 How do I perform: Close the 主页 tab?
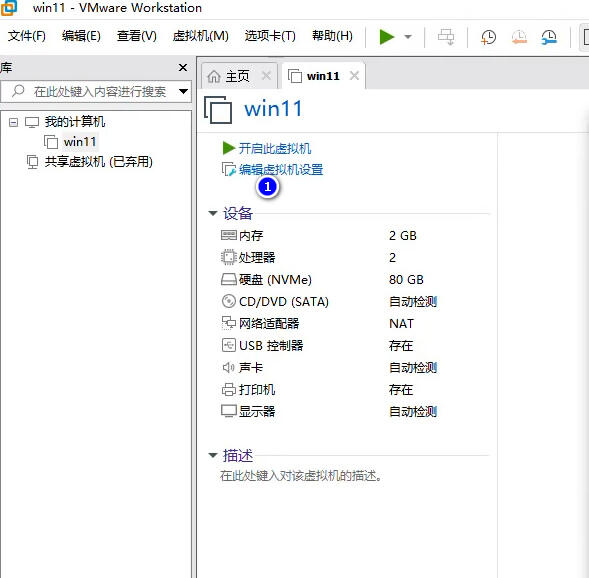click(266, 76)
